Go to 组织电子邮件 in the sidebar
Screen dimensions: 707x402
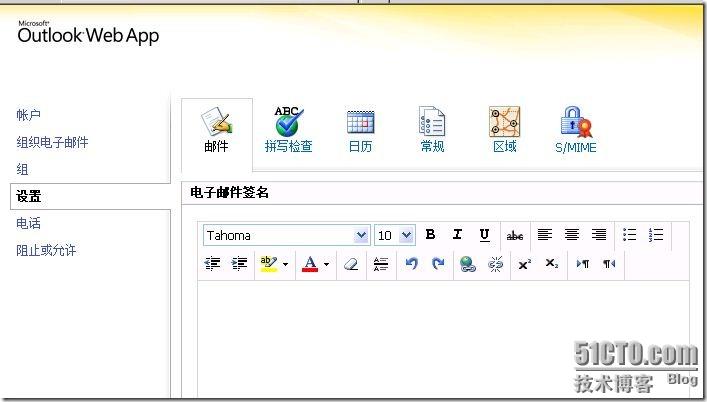click(52, 142)
